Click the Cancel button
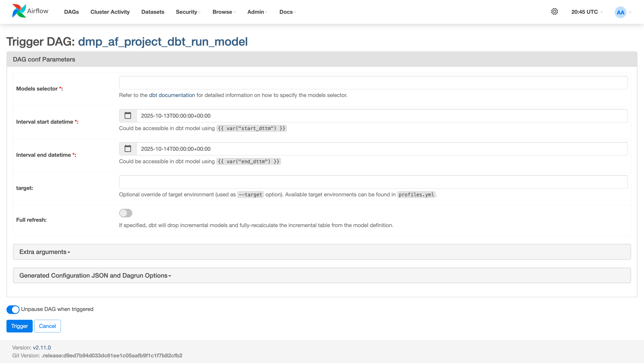The height and width of the screenshot is (363, 644). point(47,326)
